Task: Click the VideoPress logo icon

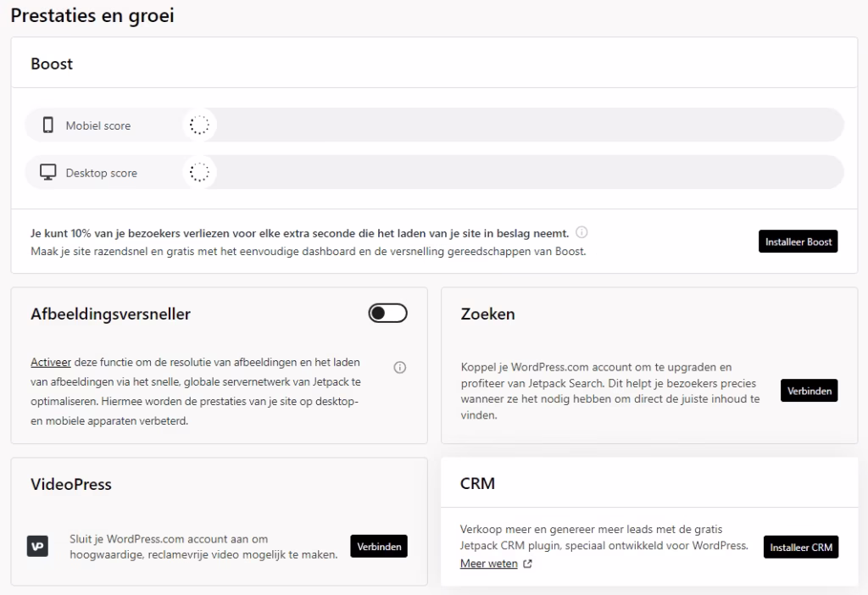Action: 38,546
